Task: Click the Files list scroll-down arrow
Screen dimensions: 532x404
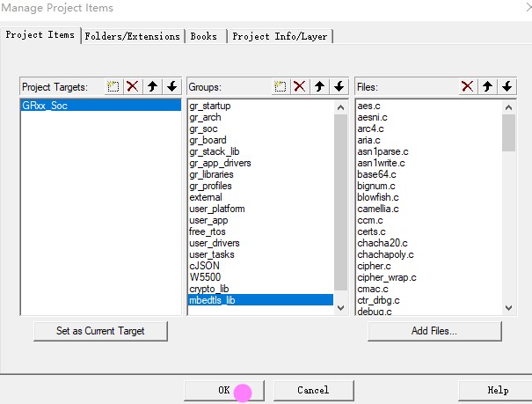Action: click(x=508, y=307)
